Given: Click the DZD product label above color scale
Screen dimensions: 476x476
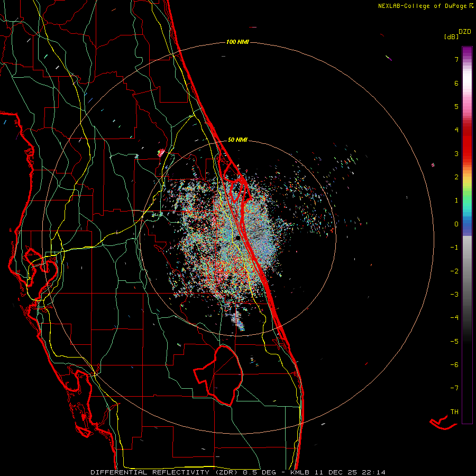Looking at the screenshot, I should click(x=465, y=32).
